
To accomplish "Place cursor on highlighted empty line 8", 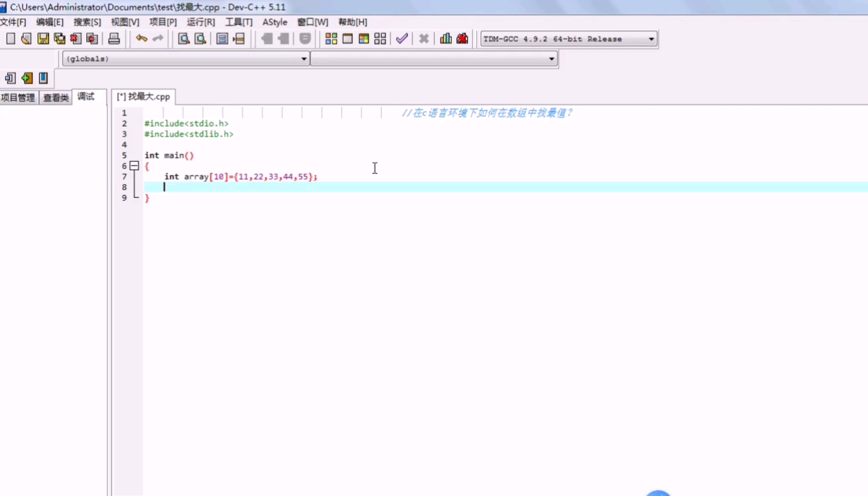I will tap(505, 187).
